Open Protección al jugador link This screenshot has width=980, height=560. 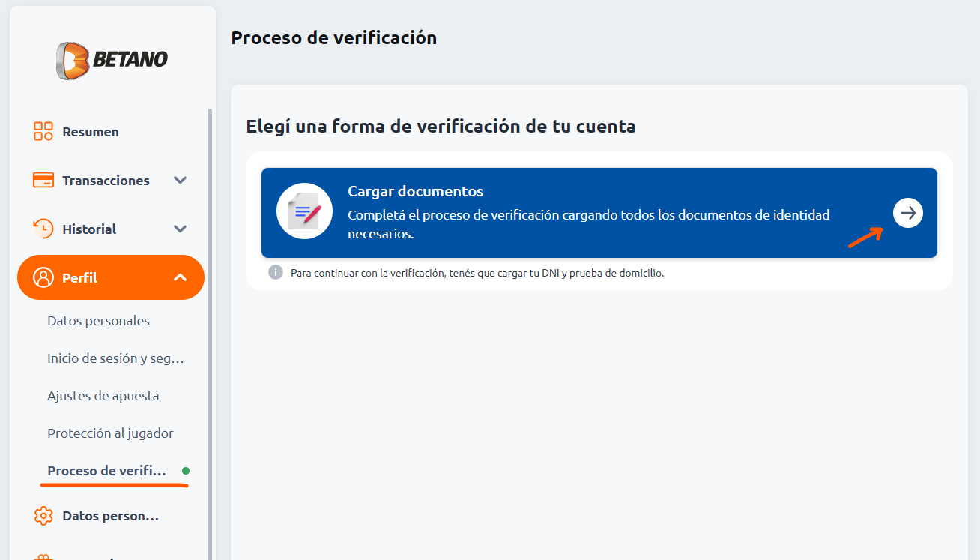(110, 433)
